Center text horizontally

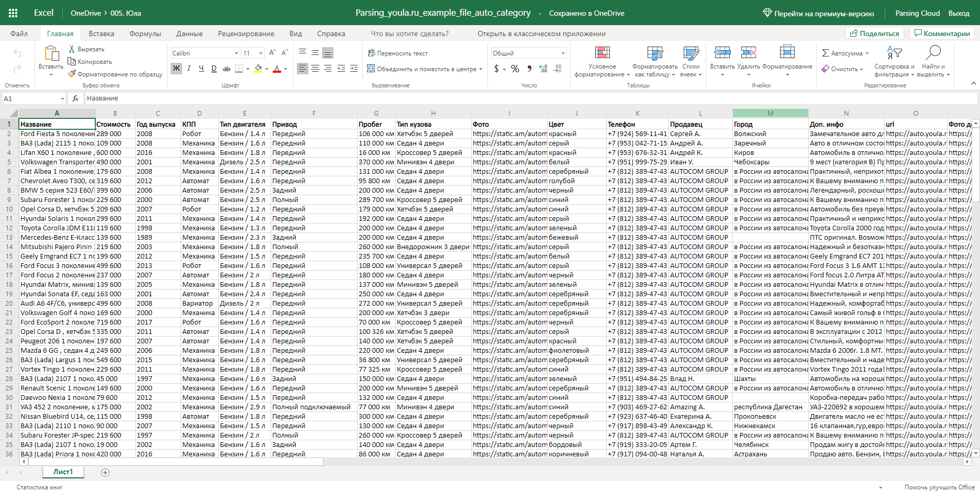[315, 69]
